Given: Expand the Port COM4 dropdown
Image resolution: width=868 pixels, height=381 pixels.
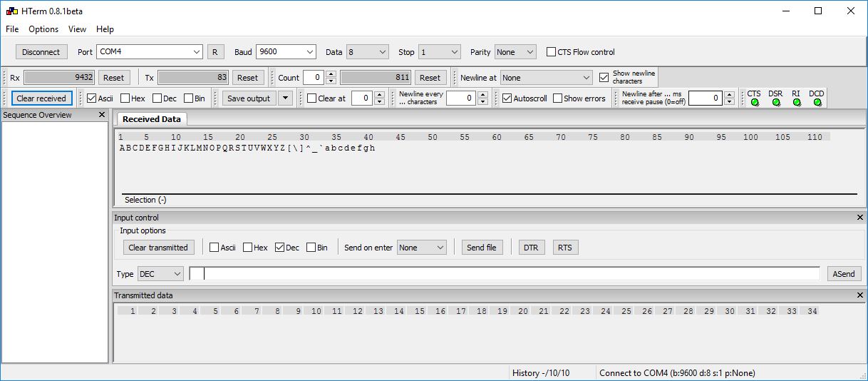Looking at the screenshot, I should pyautogui.click(x=150, y=52).
